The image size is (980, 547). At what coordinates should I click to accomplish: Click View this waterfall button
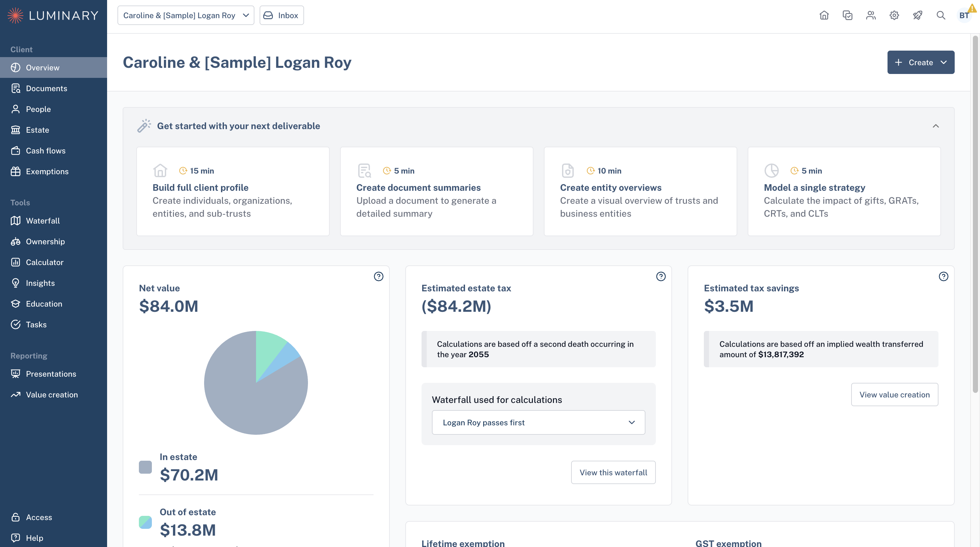(x=613, y=472)
